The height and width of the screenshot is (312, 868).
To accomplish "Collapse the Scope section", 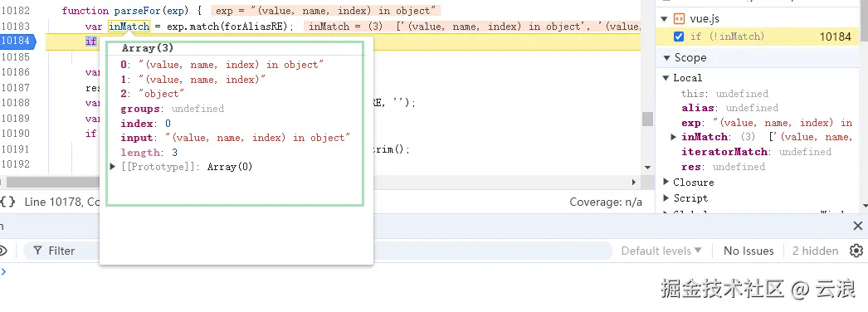I will [x=666, y=57].
